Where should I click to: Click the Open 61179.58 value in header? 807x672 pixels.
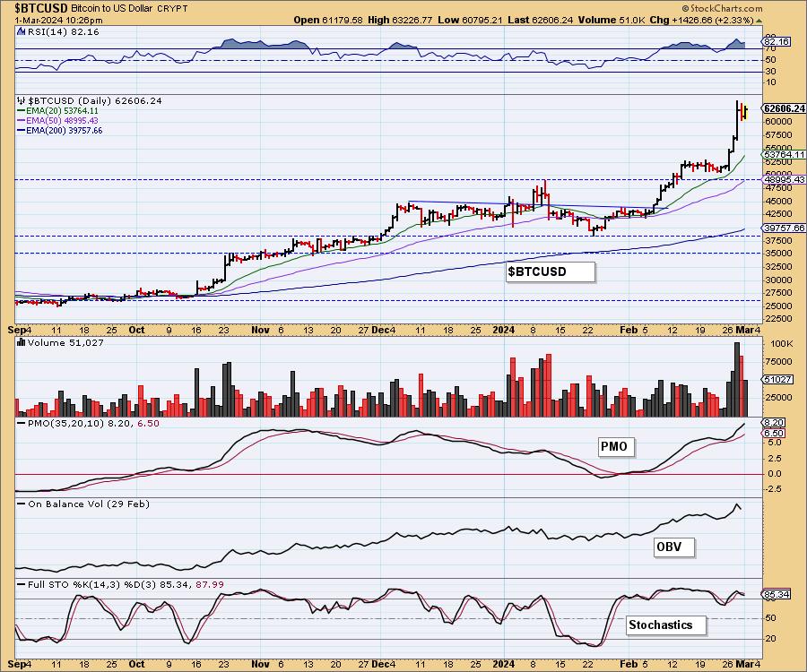pos(328,20)
